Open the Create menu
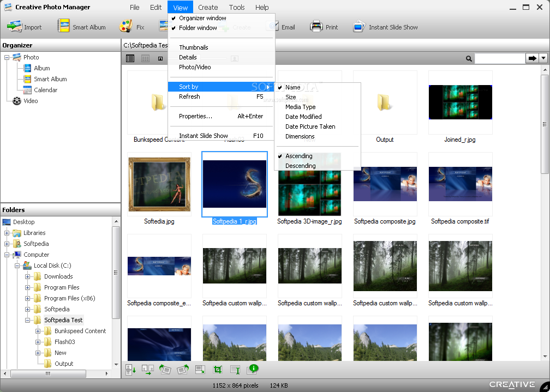This screenshot has width=550, height=392. click(x=208, y=8)
